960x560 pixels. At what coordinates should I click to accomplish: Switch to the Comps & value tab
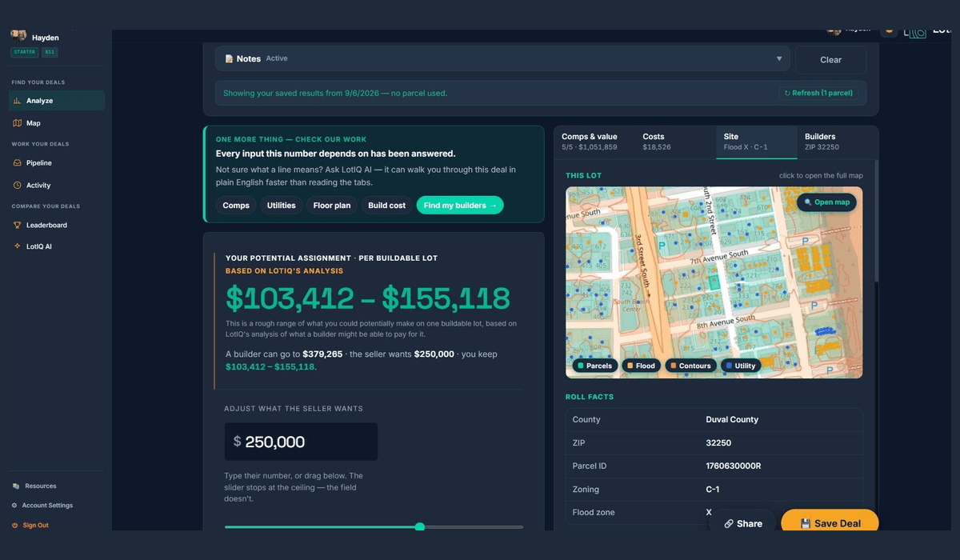pyautogui.click(x=594, y=142)
